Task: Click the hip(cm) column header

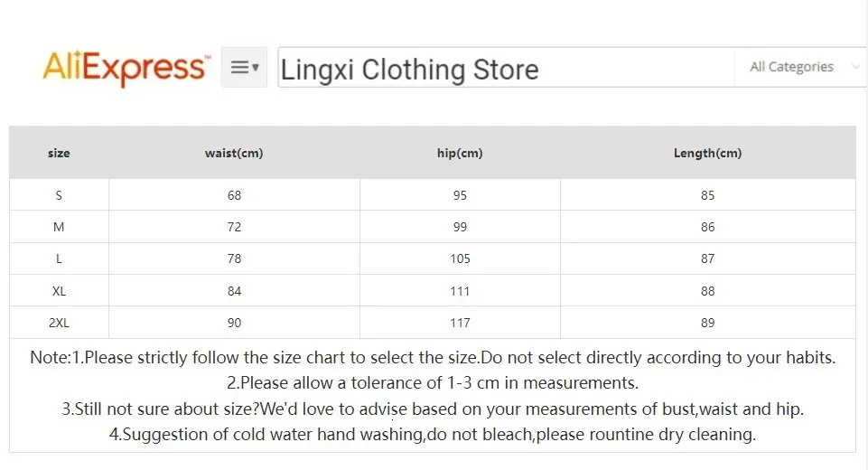Action: (460, 153)
